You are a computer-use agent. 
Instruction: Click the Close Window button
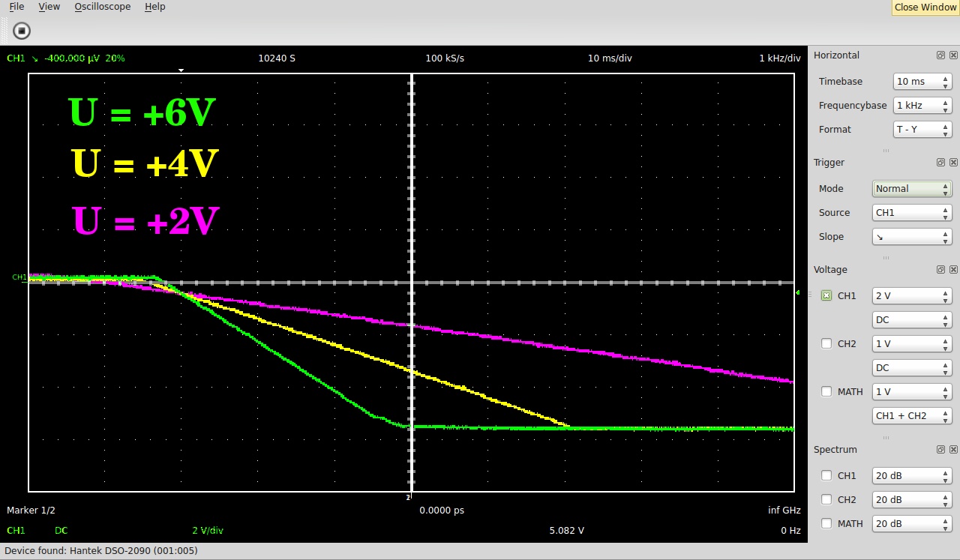[925, 7]
